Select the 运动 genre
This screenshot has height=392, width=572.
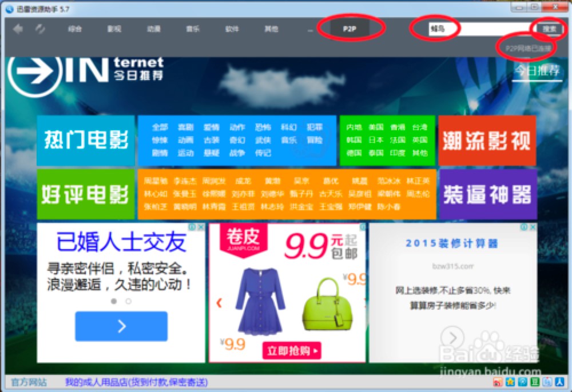coord(186,153)
